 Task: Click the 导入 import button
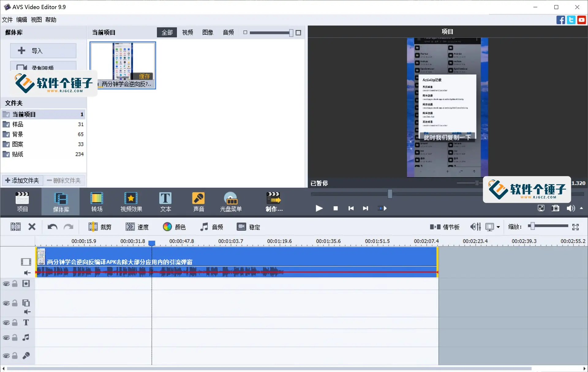(x=43, y=51)
